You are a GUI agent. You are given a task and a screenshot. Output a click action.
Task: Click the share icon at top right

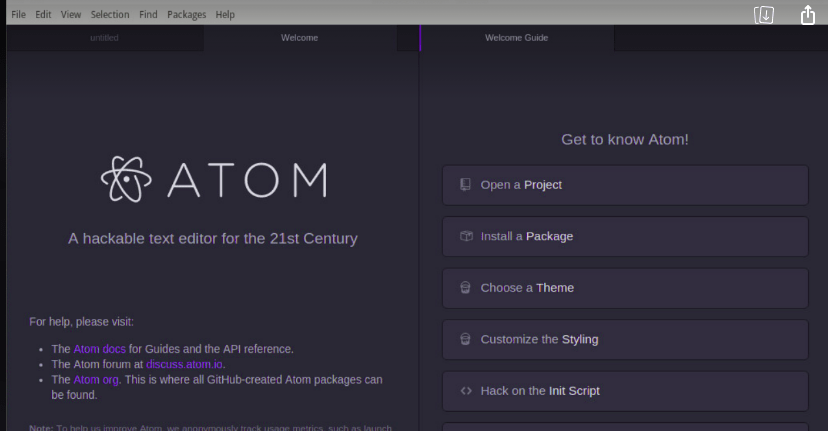tap(808, 15)
